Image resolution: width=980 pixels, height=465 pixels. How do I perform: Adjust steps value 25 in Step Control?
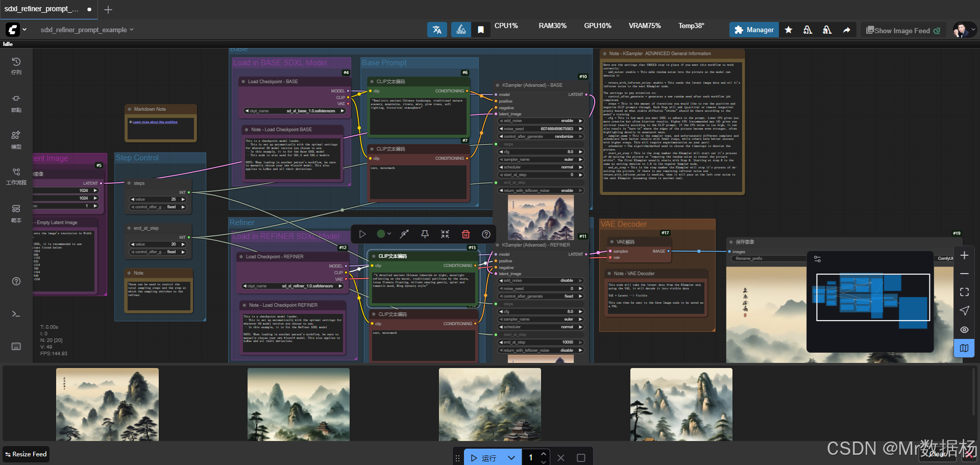(158, 199)
